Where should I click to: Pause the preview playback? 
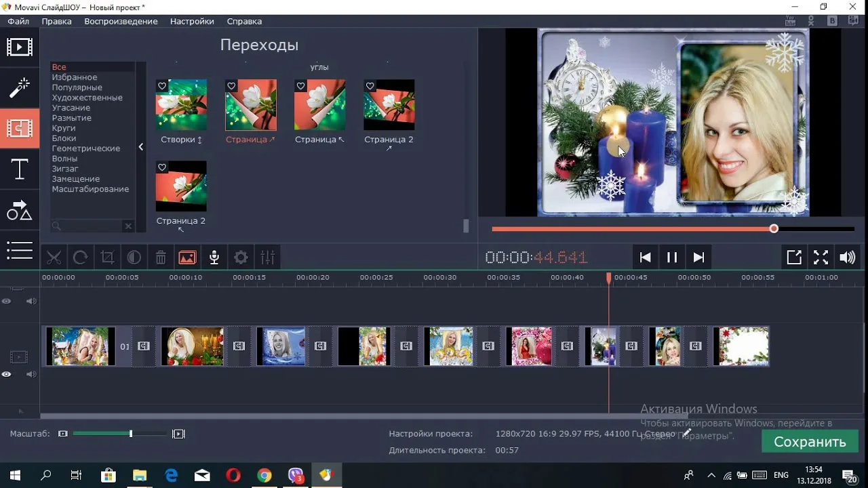[672, 258]
